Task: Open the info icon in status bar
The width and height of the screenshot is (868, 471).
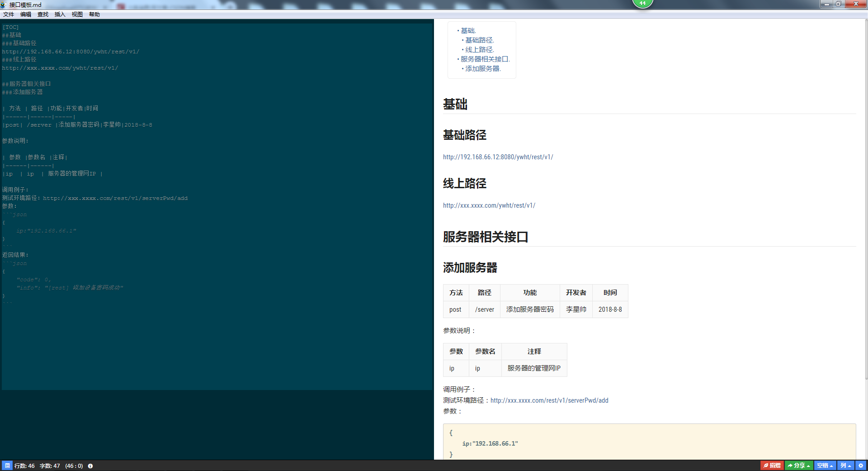Action: (90, 466)
